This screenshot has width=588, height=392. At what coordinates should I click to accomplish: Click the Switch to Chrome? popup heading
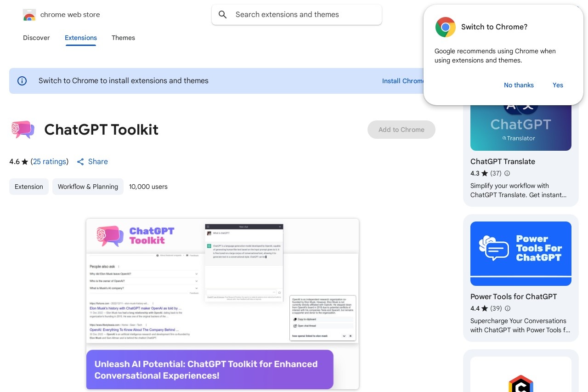pyautogui.click(x=494, y=27)
